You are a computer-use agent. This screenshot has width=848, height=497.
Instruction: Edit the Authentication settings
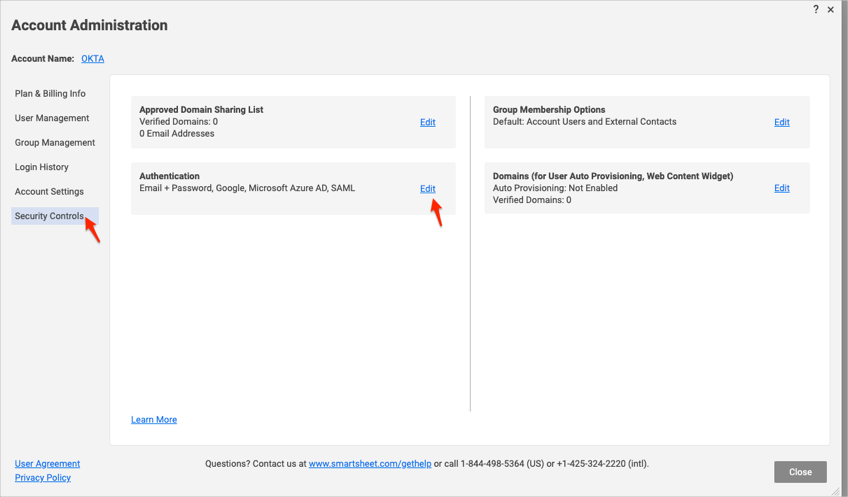pos(427,188)
